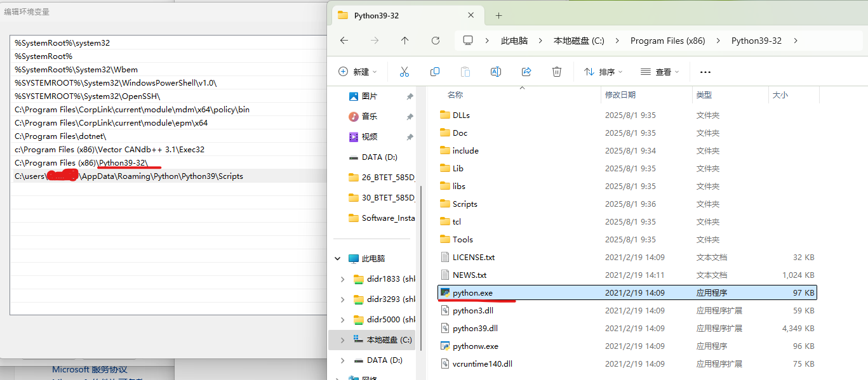868x380 pixels.
Task: Click the 视频 video icon in sidebar
Action: (354, 137)
